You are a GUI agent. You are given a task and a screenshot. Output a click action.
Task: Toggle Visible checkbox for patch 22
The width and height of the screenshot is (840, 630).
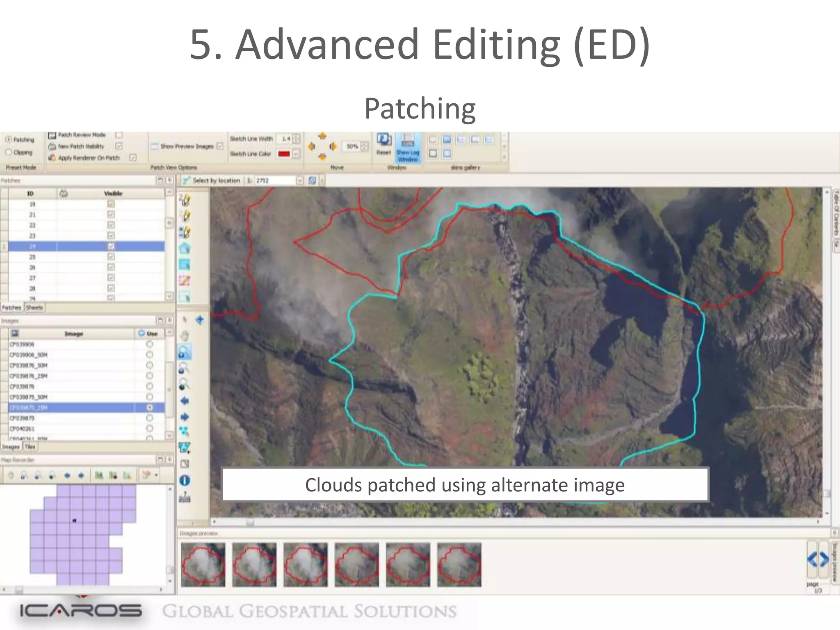point(111,225)
